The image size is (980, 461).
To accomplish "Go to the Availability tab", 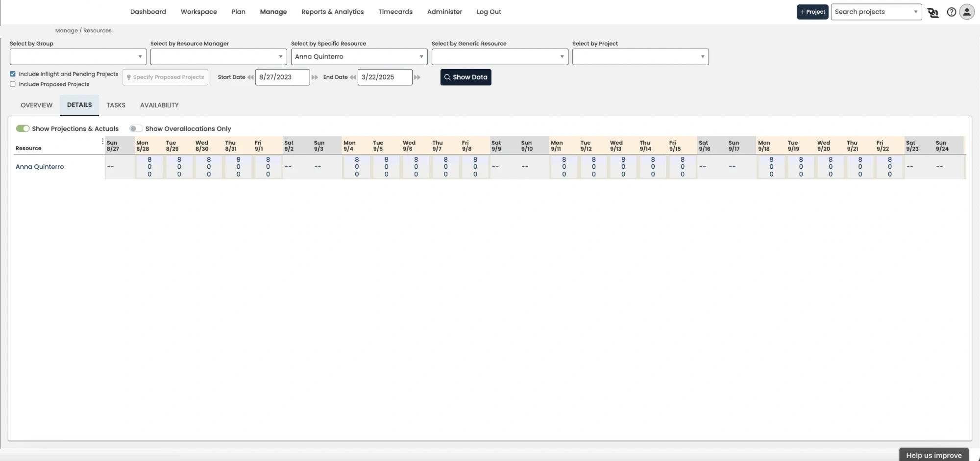I will (159, 105).
